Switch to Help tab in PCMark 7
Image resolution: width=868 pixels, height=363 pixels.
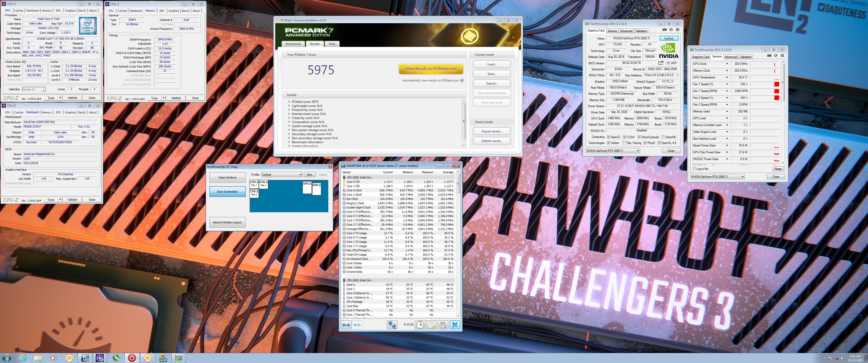pyautogui.click(x=332, y=44)
